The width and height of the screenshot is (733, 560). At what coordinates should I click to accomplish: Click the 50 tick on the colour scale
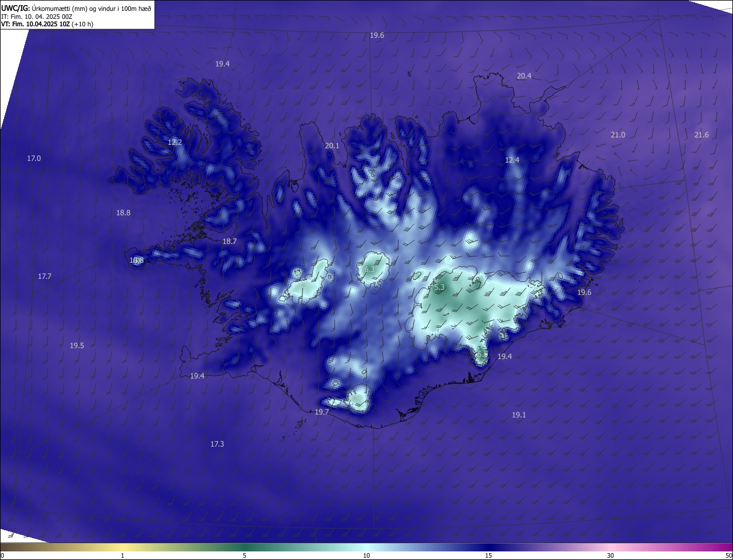pos(728,556)
